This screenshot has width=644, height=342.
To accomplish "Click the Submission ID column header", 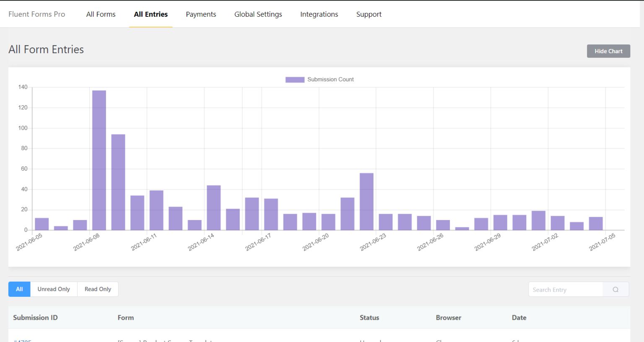I will [35, 318].
